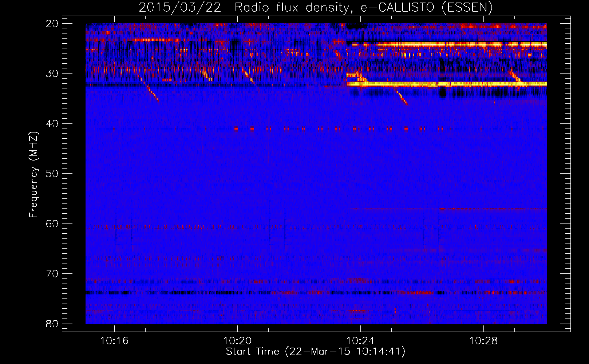Image resolution: width=589 pixels, height=364 pixels.
Task: Click the 'Start Time (22-Mar-15 10:14:41)' label
Action: 316,352
